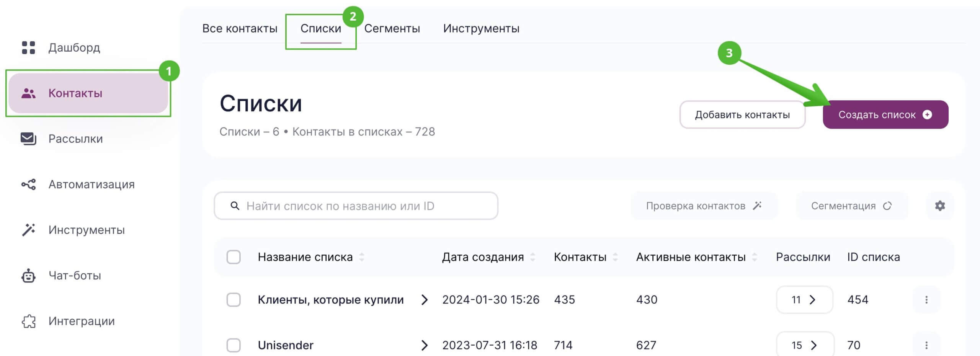Open the 11 рассылки chevron button
Screen dimensions: 980x356
click(804, 300)
